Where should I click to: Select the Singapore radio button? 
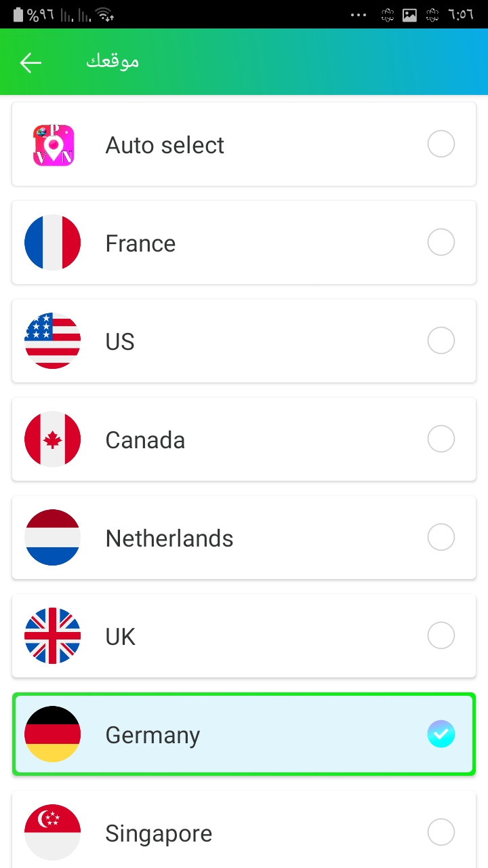coord(441,833)
